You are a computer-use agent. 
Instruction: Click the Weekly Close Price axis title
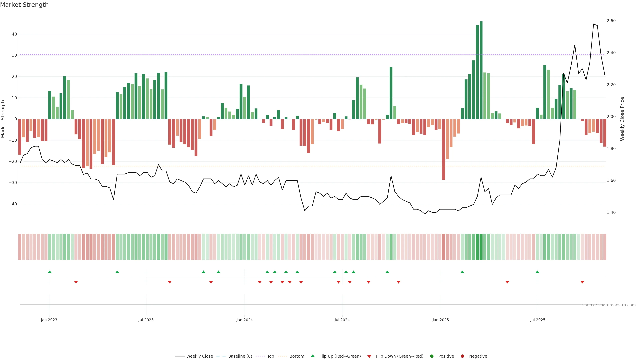tap(622, 119)
